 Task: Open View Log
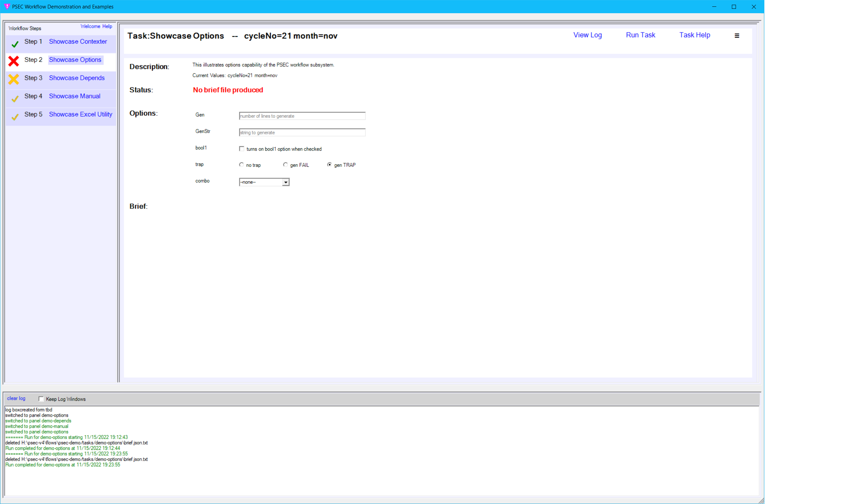(x=587, y=35)
